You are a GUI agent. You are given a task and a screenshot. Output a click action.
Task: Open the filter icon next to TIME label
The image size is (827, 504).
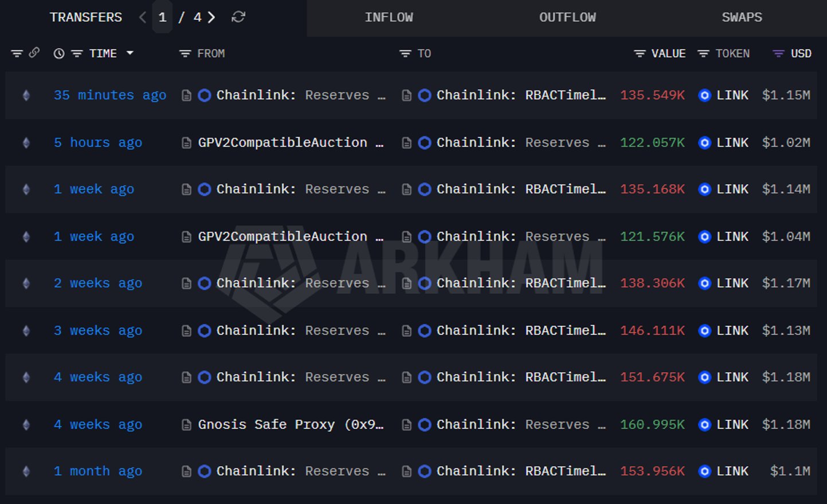click(x=77, y=53)
